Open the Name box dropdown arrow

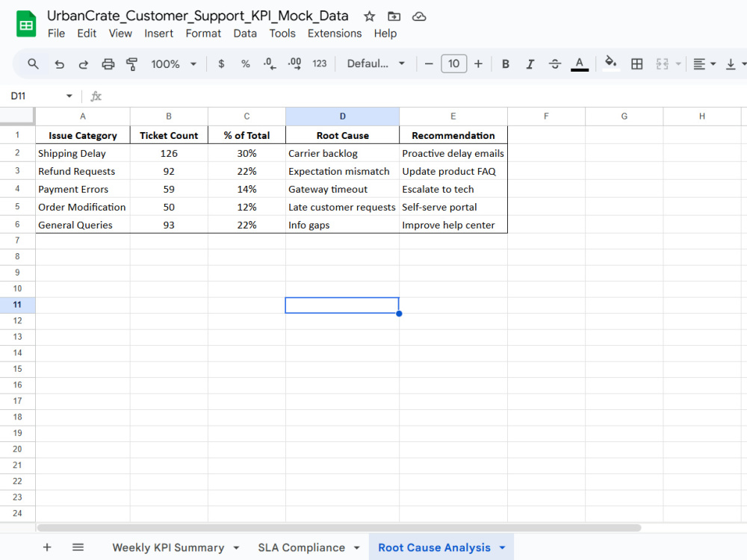69,96
